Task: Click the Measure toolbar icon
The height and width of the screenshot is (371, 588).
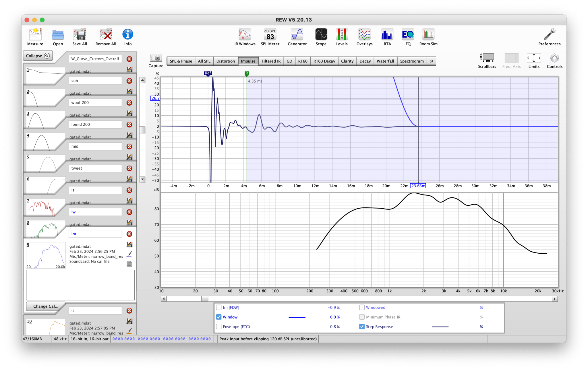Action: (x=35, y=37)
